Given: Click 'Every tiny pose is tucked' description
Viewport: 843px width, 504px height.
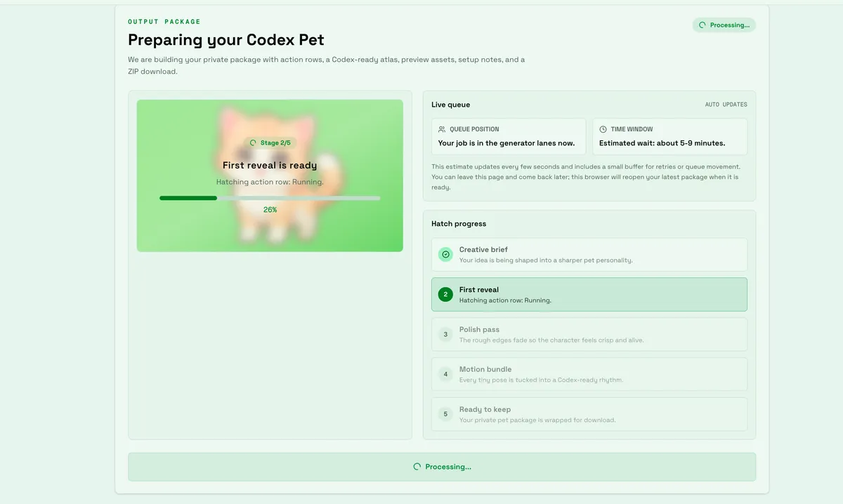Looking at the screenshot, I should [541, 380].
